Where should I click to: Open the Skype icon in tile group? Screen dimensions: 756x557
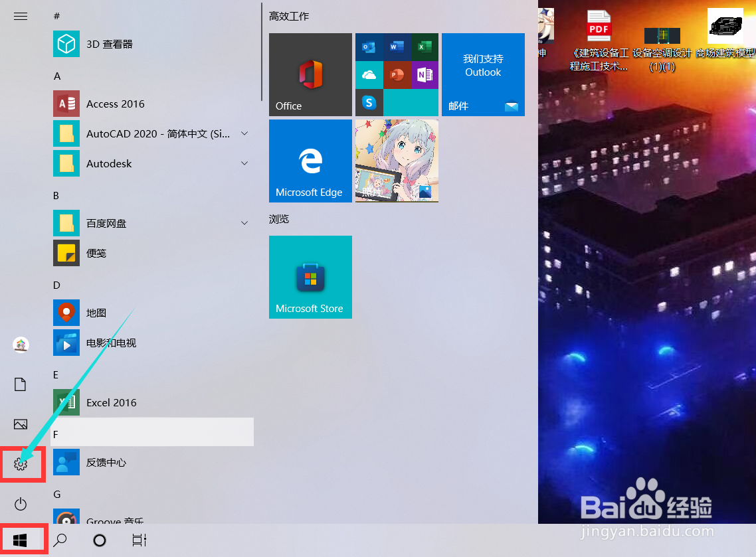369,103
